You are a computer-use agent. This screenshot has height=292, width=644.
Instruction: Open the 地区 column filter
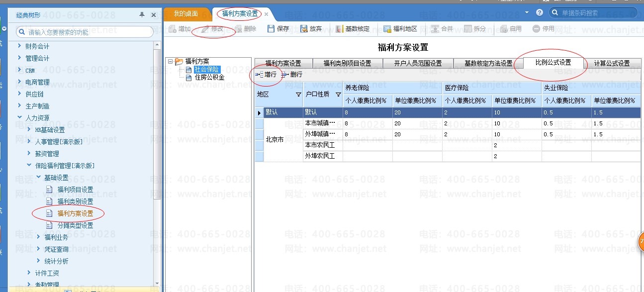[298, 95]
